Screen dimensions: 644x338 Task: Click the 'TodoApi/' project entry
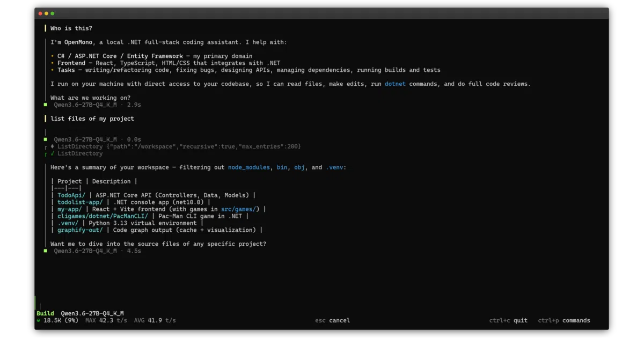click(x=71, y=195)
